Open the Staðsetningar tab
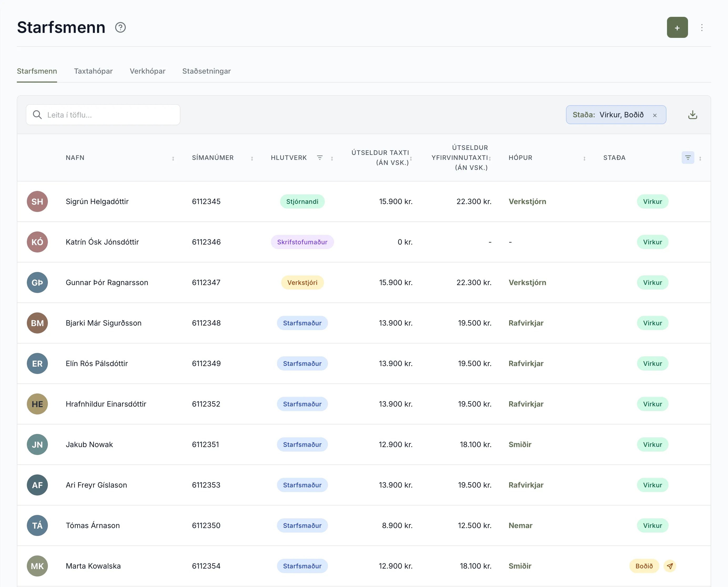Viewport: 728px width, 587px height. [207, 71]
